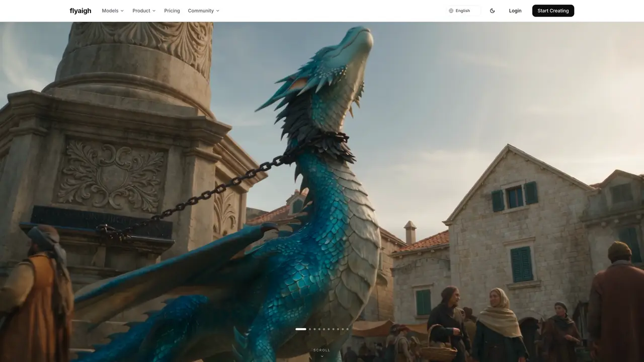Jump to the second carousel slide dot
The image size is (644, 362).
pos(310,329)
